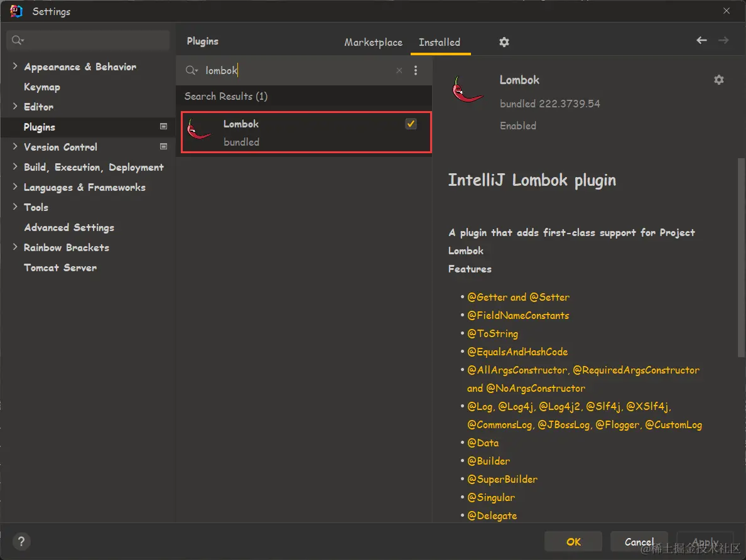Click the Lombok chili icon in results
This screenshot has width=746, height=560.
198,129
